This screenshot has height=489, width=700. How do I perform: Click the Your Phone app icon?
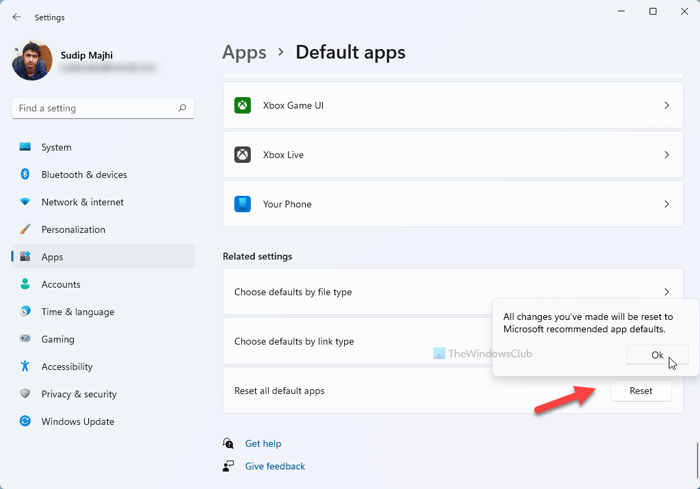point(242,204)
